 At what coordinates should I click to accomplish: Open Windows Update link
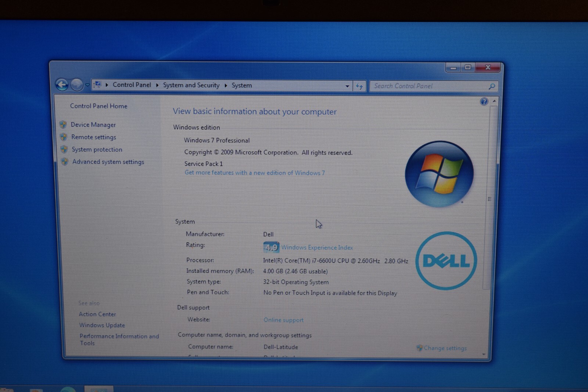tap(102, 325)
